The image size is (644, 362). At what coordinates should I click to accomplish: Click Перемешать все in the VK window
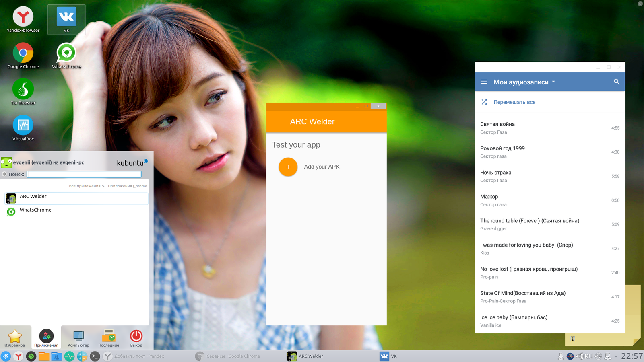tap(514, 102)
